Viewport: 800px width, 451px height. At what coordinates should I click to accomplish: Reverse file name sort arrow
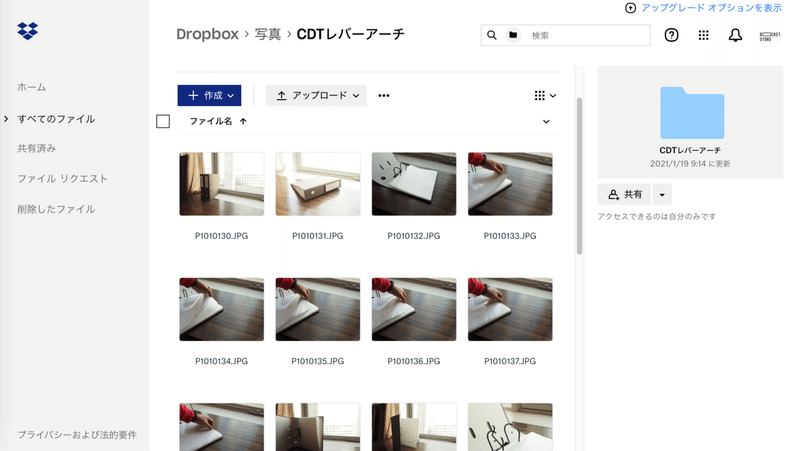243,121
